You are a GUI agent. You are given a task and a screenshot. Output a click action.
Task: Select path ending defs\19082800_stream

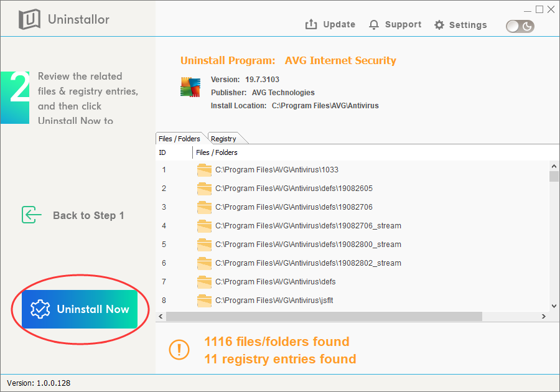tap(308, 245)
